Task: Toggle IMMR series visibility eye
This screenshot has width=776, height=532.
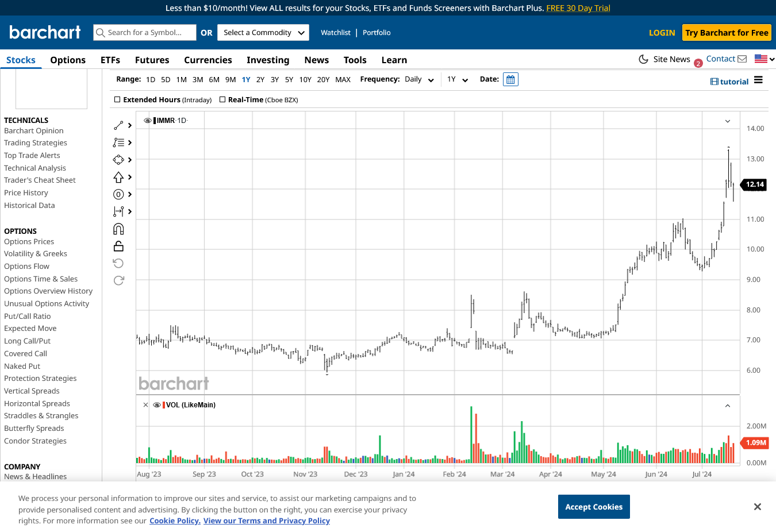Action: click(148, 121)
